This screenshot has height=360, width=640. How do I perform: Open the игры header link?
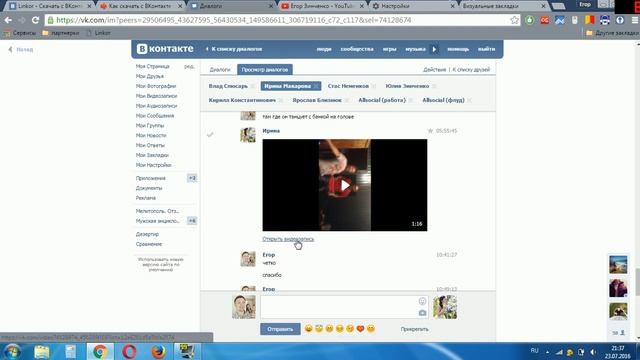[x=389, y=49]
